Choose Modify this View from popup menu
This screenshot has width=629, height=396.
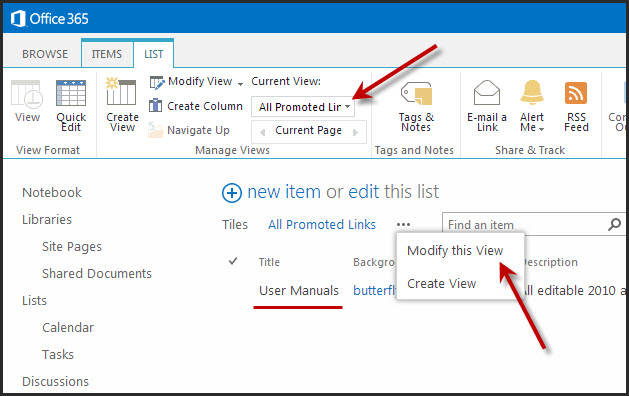click(x=455, y=250)
